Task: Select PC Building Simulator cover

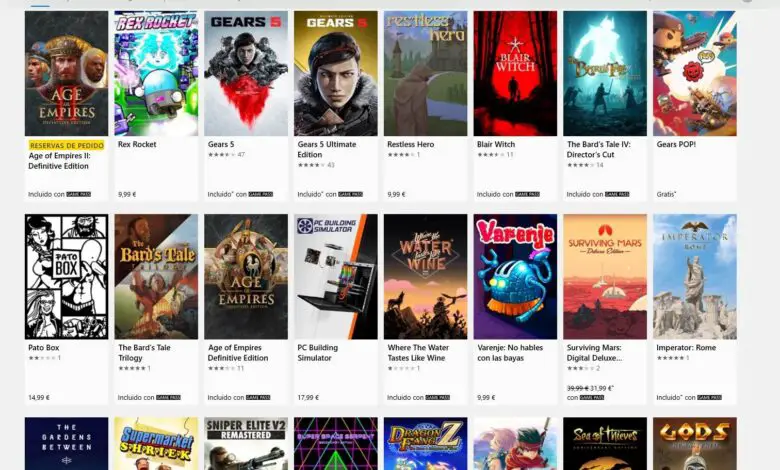Action: coord(336,277)
